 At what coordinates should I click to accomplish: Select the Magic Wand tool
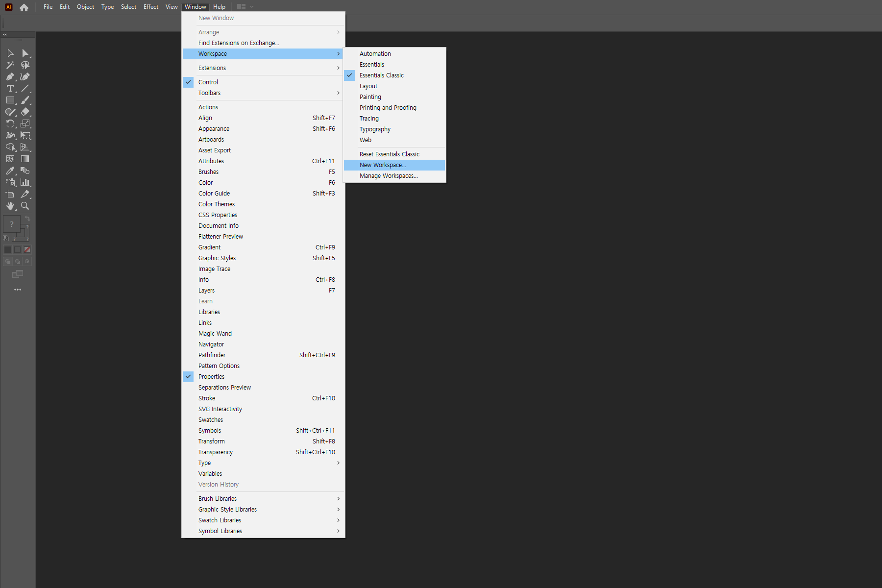pos(10,65)
